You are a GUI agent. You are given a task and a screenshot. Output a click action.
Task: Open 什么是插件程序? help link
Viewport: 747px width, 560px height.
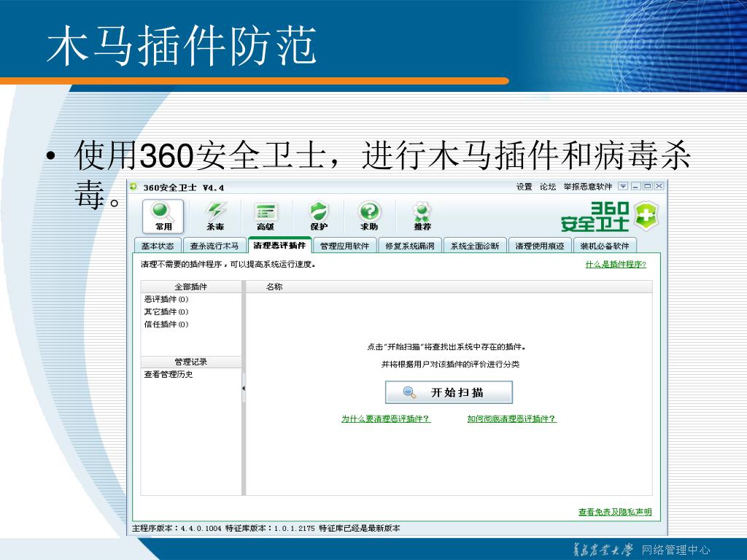[616, 264]
